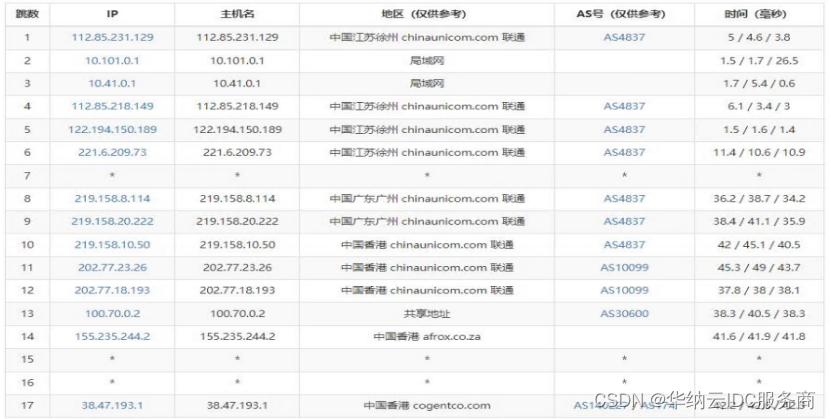
Task: Follow IP link 112.85.218.149
Action: coord(112,106)
